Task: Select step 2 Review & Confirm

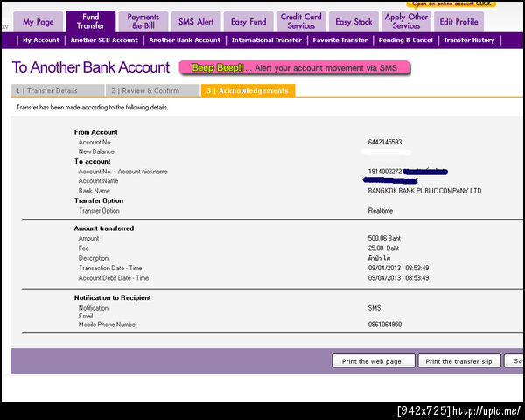Action: click(152, 91)
